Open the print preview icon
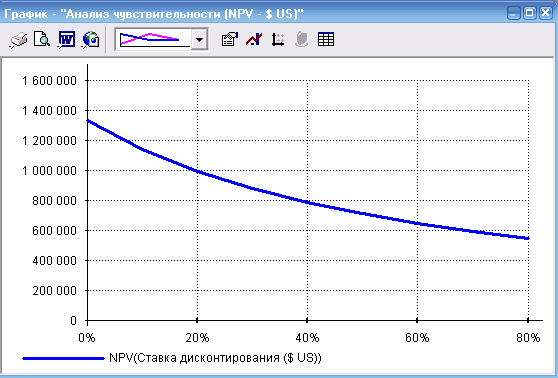The image size is (558, 378). [x=42, y=39]
